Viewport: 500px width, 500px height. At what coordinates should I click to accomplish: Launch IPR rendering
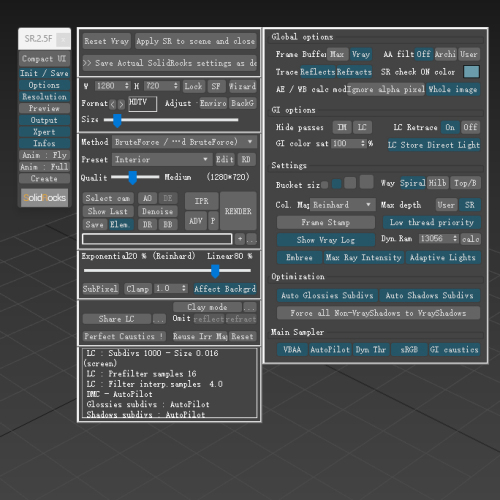click(201, 201)
